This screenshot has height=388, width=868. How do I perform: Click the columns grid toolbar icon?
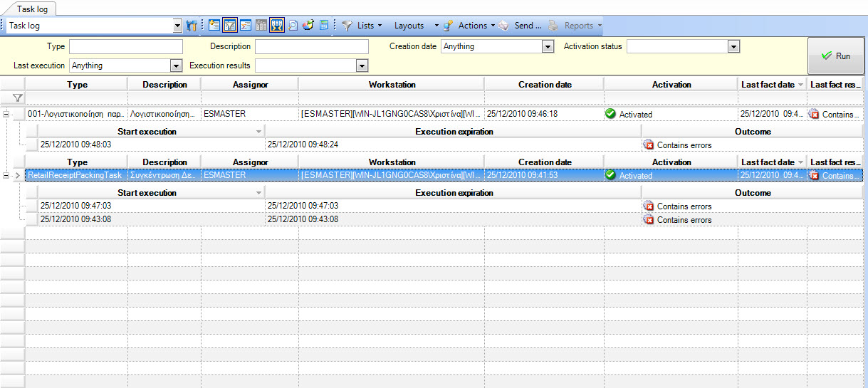[261, 26]
